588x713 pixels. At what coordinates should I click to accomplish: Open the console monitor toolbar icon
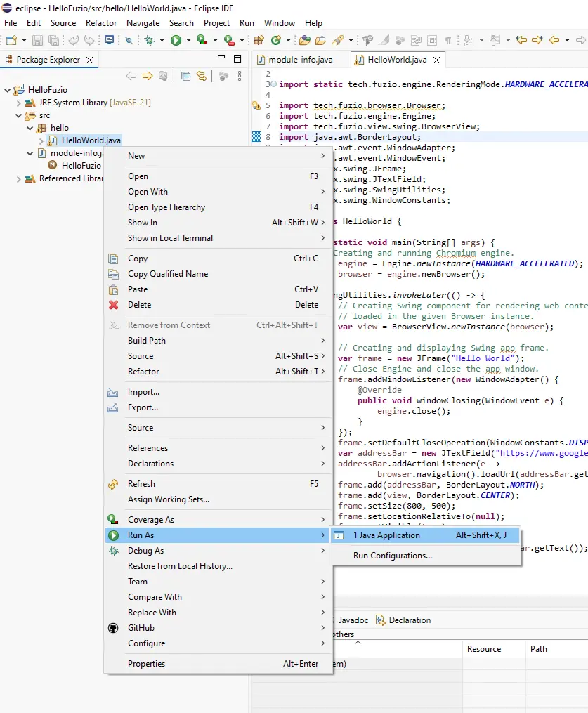(109, 41)
